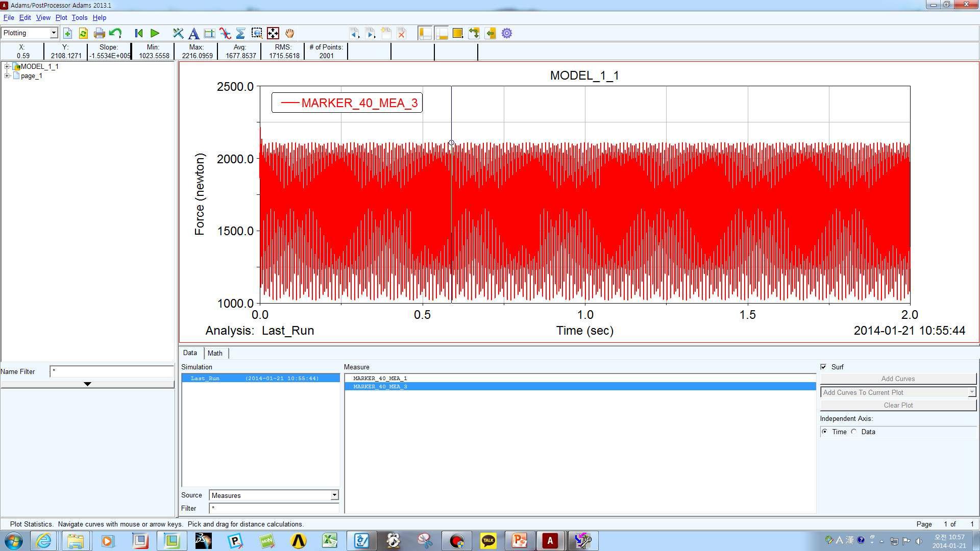Viewport: 980px width, 551px height.
Task: Click the Fit plot to view icon
Action: pos(273,34)
